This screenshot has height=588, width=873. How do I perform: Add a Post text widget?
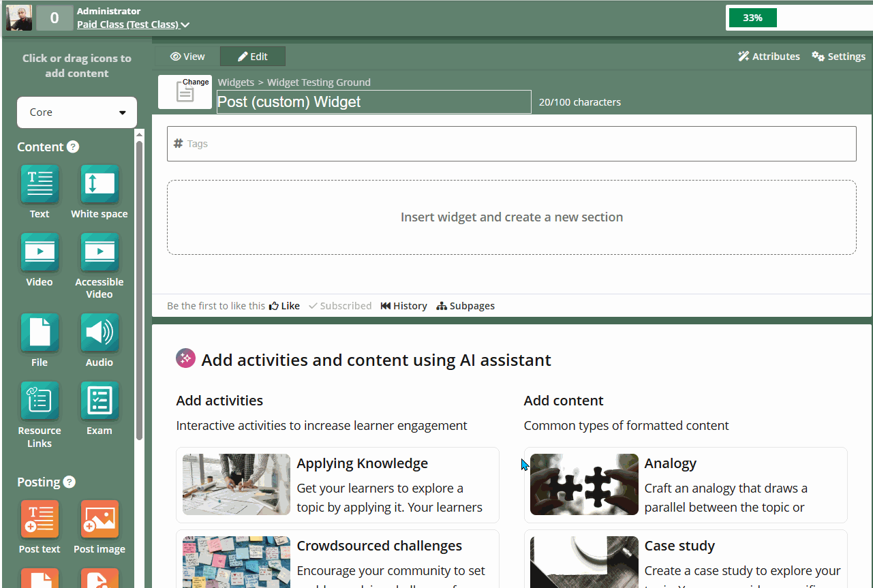pyautogui.click(x=40, y=519)
